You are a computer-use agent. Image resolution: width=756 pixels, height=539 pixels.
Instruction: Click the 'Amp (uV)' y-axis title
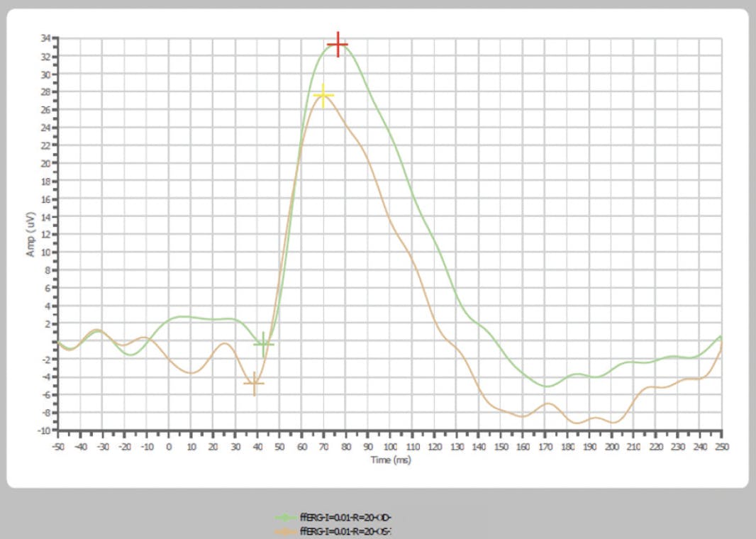point(31,234)
